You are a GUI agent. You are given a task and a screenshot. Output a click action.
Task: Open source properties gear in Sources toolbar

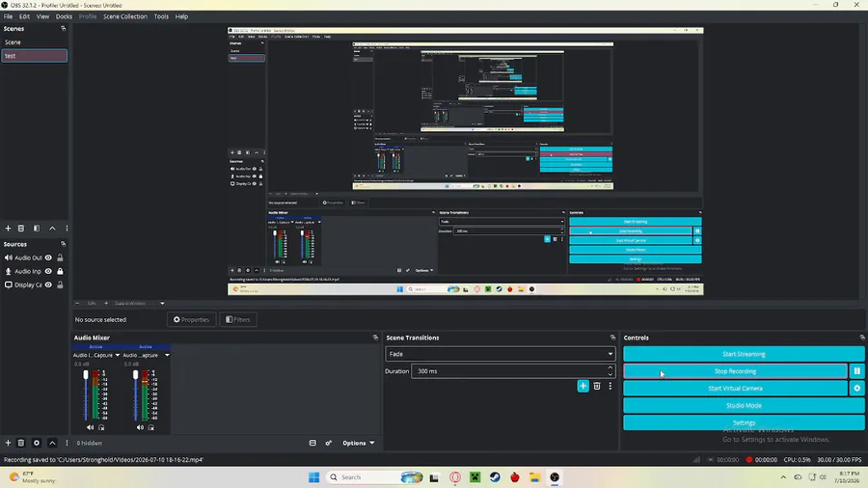pyautogui.click(x=37, y=443)
